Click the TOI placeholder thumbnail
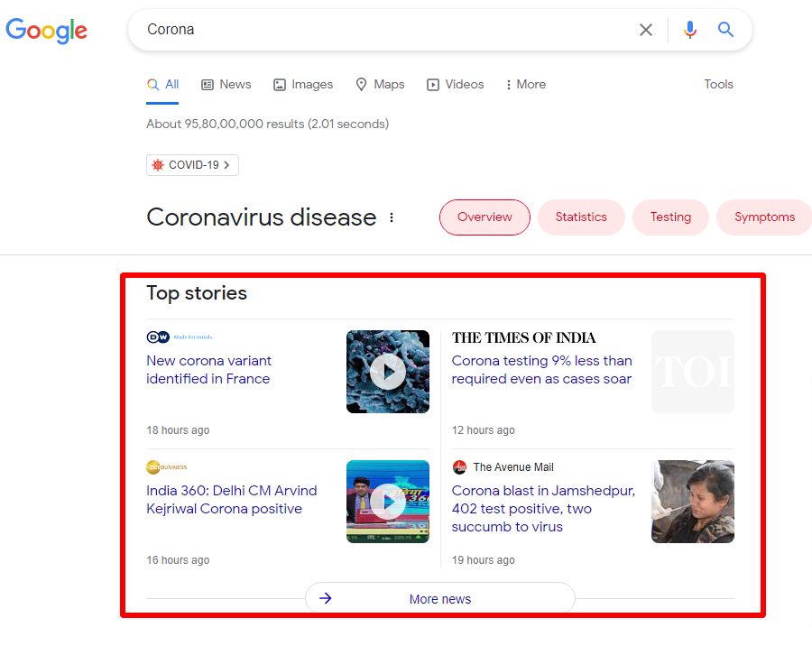 (693, 372)
